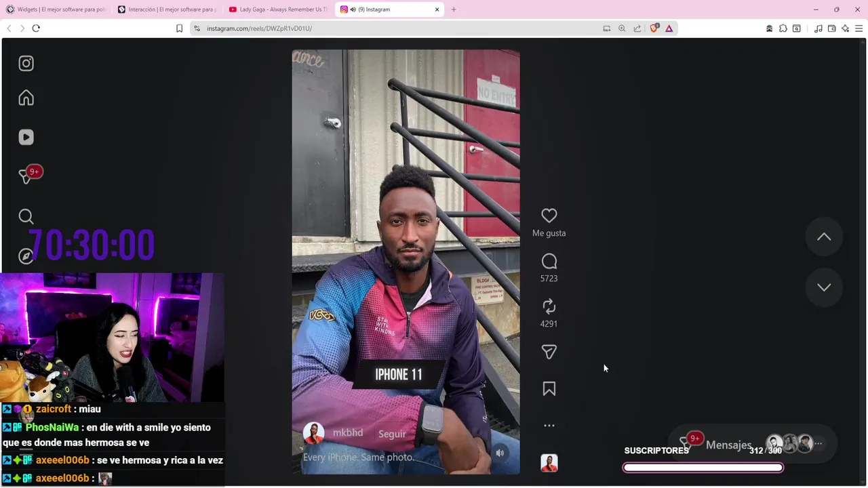
Task: Go to previous reel with up chevron
Action: 824,237
